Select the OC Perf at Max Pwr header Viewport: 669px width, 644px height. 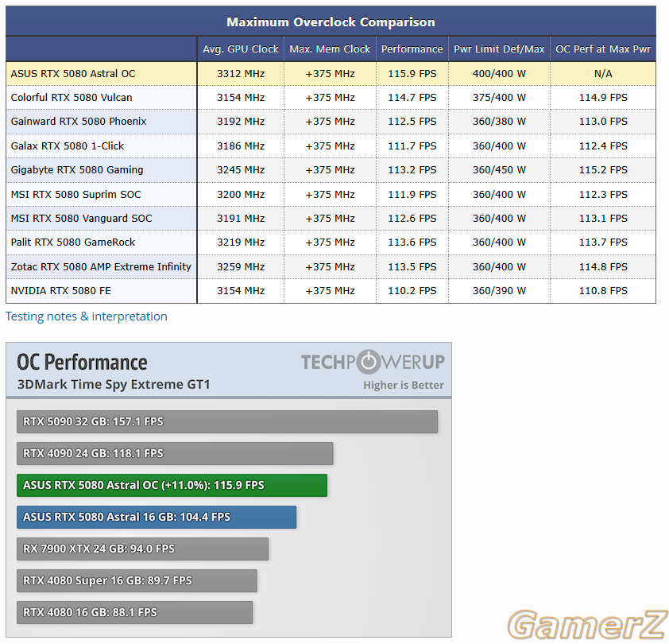coord(603,49)
